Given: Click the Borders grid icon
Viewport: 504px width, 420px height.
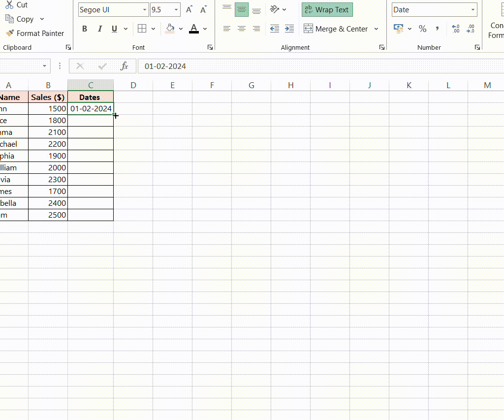Looking at the screenshot, I should pos(142,29).
